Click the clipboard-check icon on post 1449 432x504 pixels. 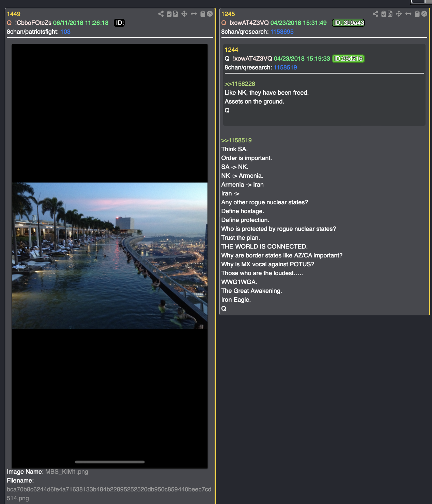pyautogui.click(x=169, y=14)
